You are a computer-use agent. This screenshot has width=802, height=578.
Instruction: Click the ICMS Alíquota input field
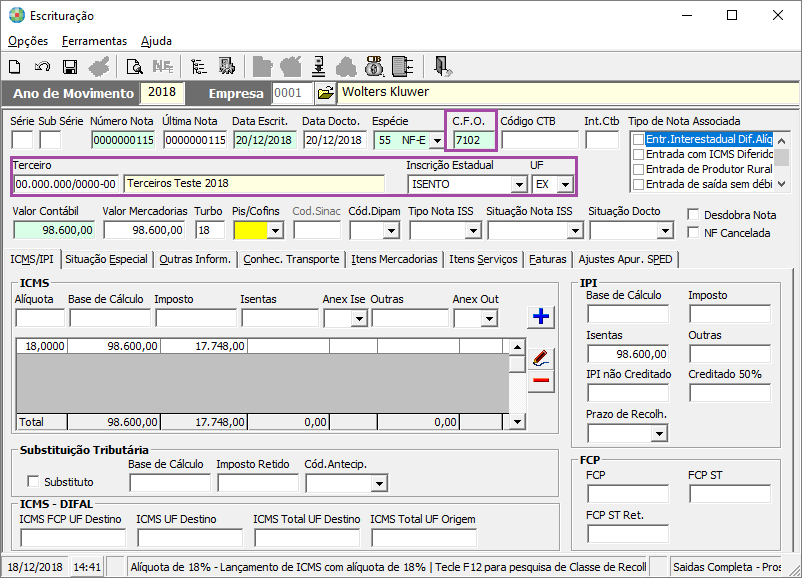click(x=40, y=318)
